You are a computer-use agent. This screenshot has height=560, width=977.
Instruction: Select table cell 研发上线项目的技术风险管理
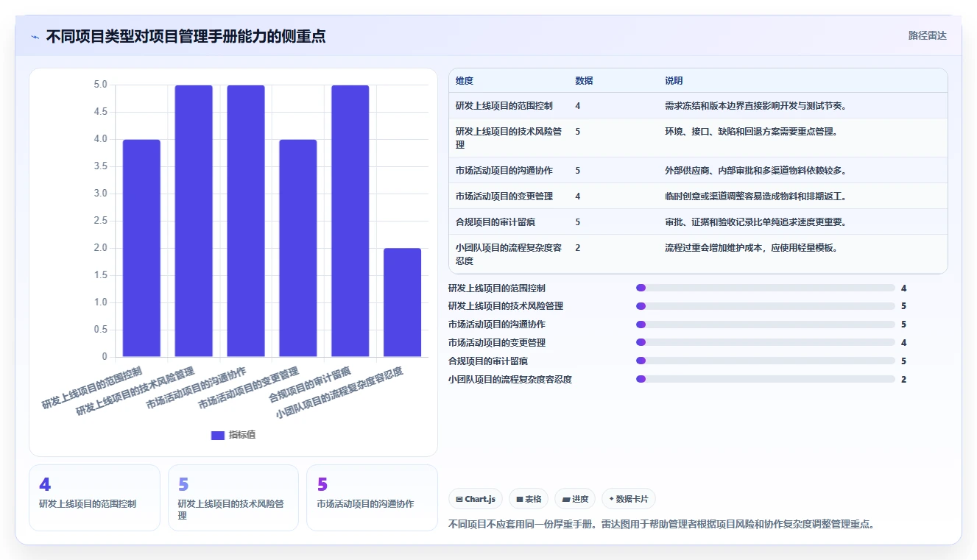click(x=509, y=138)
